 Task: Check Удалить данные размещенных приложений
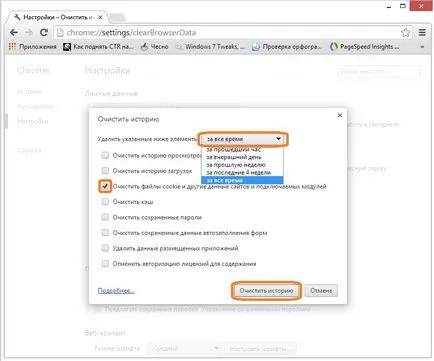tap(105, 248)
